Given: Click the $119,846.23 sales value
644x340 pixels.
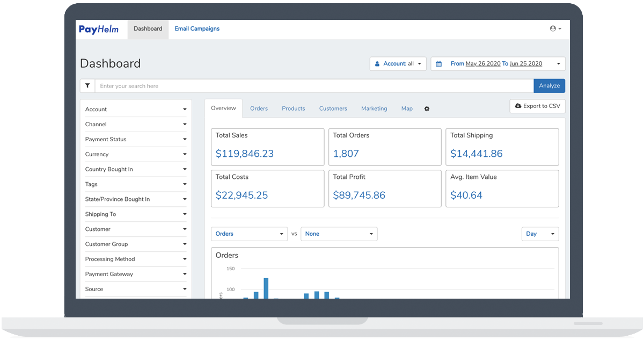Looking at the screenshot, I should tap(245, 154).
